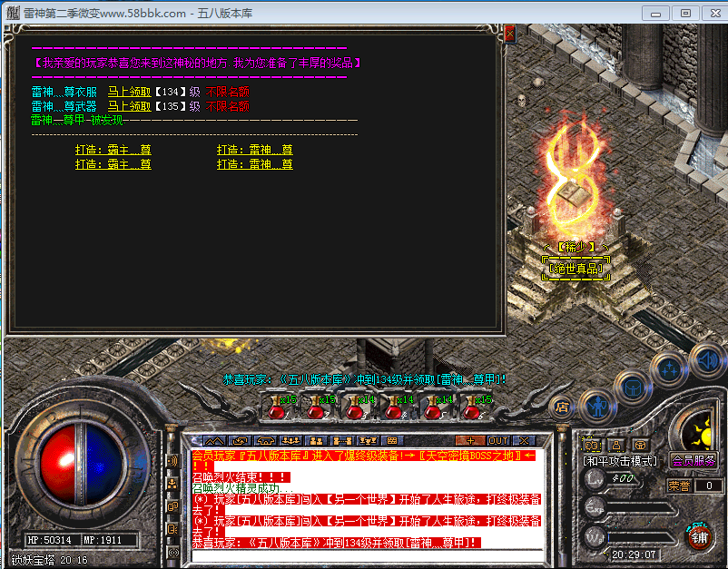Click the curved arrow chat toolbar icon
This screenshot has height=569, width=728.
(241, 440)
